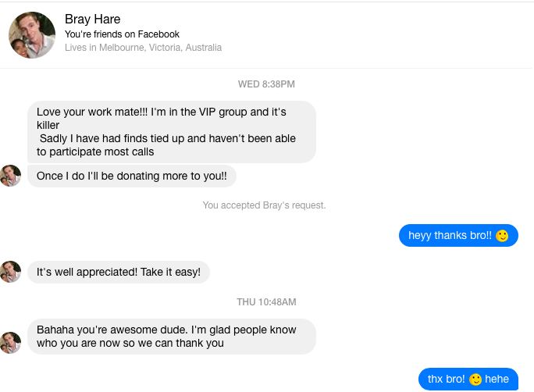Select the "Bahaha you're awesome dude" message
Image resolution: width=534 pixels, height=392 pixels.
tap(166, 337)
